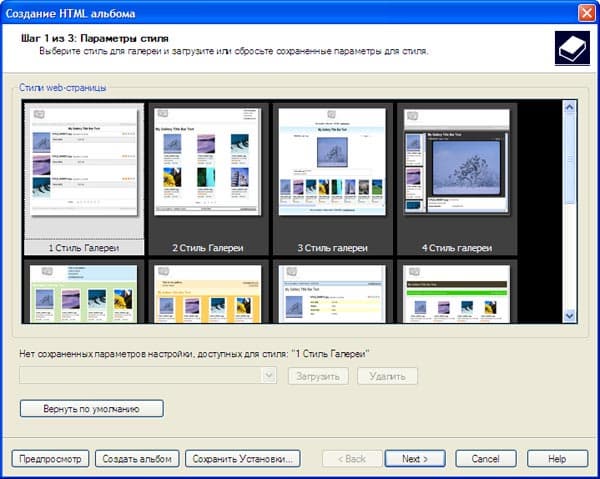Click the Удалить button

[x=387, y=376]
